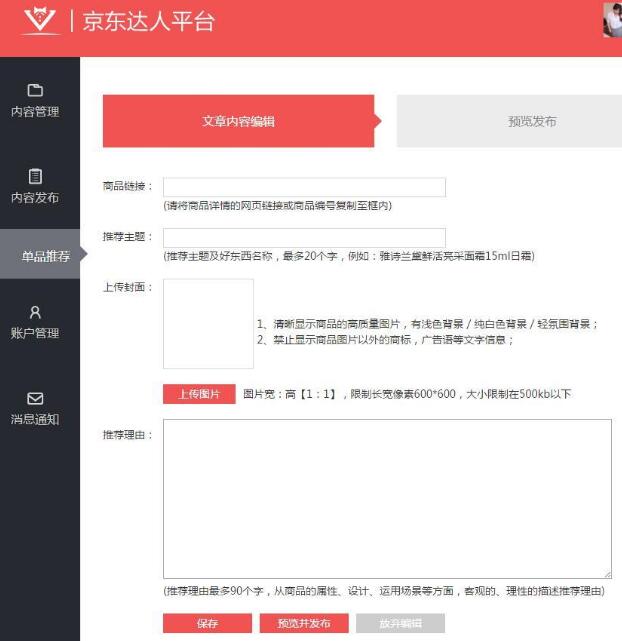Viewport: 622px width, 641px height.
Task: Open 账户管理 in the sidebar
Action: click(x=35, y=323)
